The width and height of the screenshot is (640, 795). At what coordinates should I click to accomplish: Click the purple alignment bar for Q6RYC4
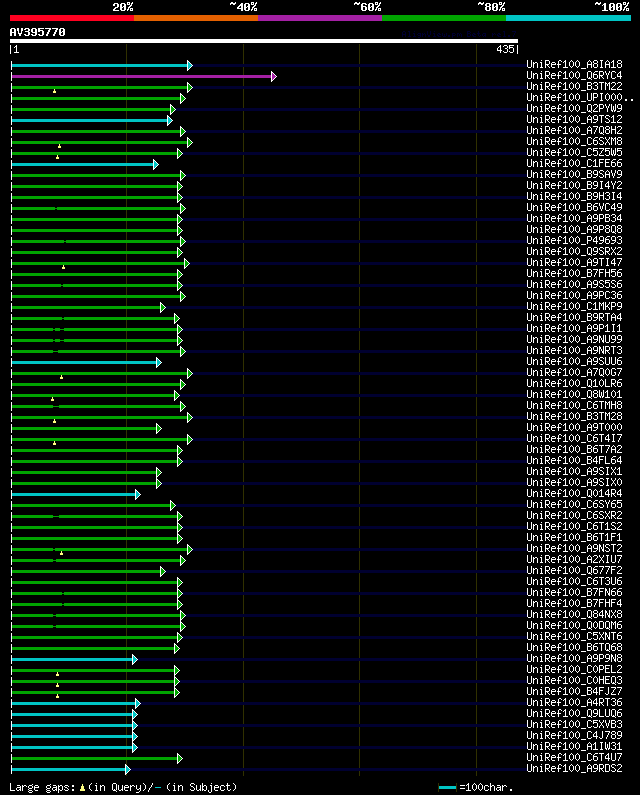(141, 77)
